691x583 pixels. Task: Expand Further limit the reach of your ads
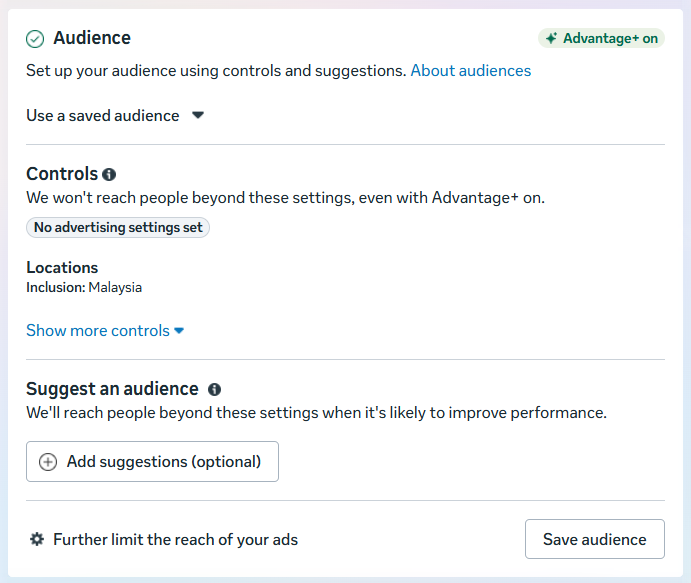click(x=175, y=539)
